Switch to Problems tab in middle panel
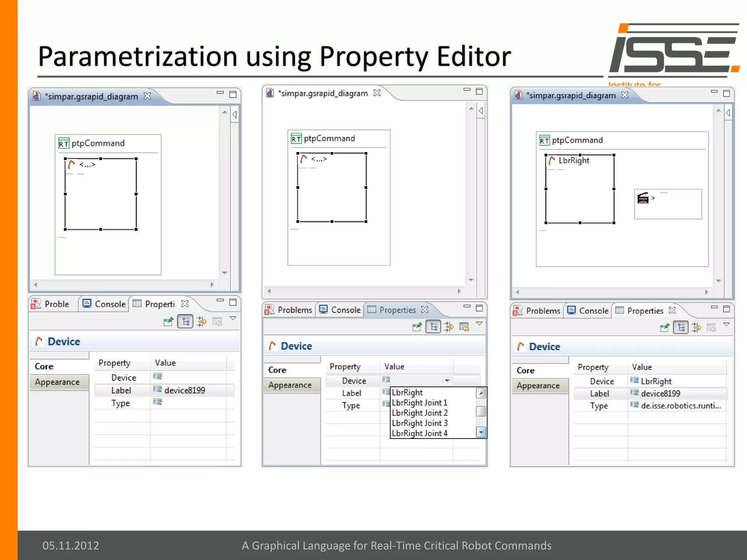 289,310
